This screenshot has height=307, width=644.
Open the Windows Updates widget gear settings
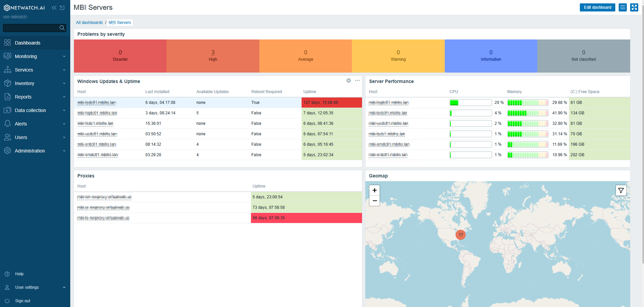349,81
